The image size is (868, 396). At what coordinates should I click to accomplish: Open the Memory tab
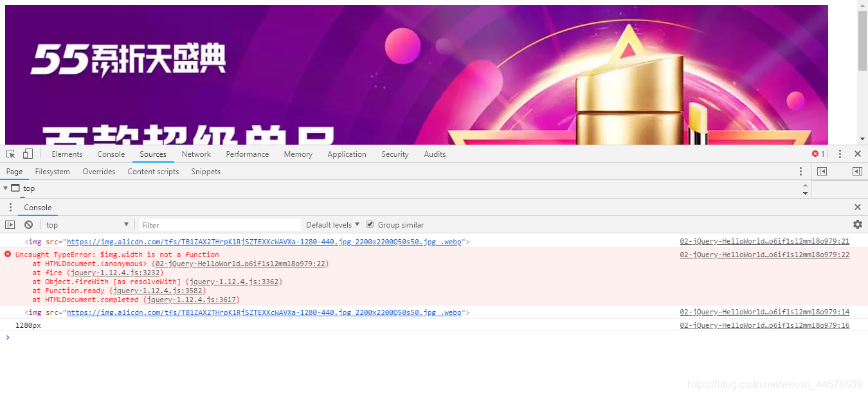298,154
